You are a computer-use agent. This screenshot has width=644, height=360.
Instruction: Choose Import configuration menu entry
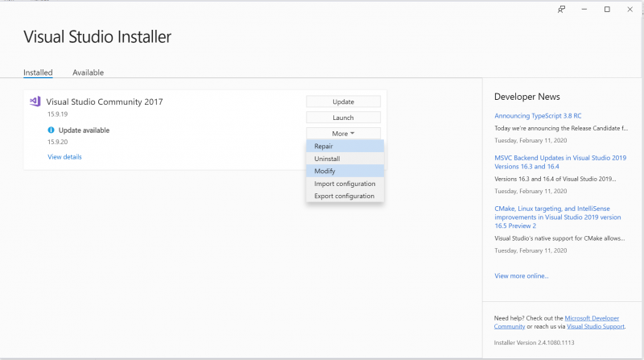[x=345, y=184]
